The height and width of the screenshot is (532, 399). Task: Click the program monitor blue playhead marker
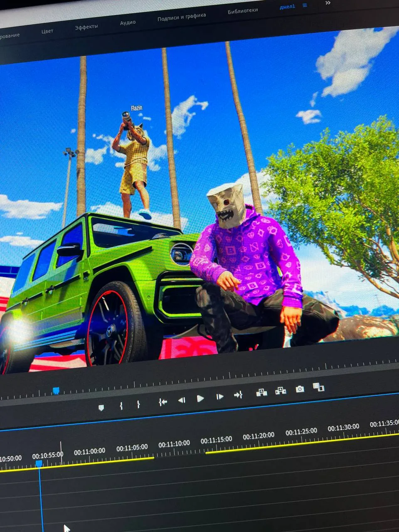point(56,391)
